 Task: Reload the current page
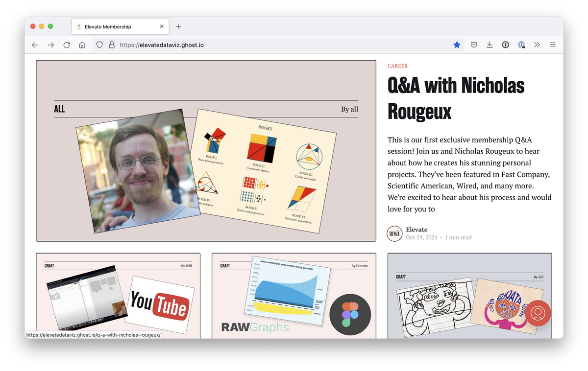click(x=67, y=45)
